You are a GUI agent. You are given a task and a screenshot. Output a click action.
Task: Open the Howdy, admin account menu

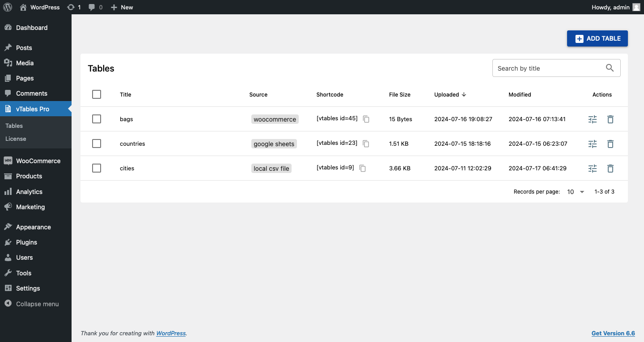tap(616, 7)
